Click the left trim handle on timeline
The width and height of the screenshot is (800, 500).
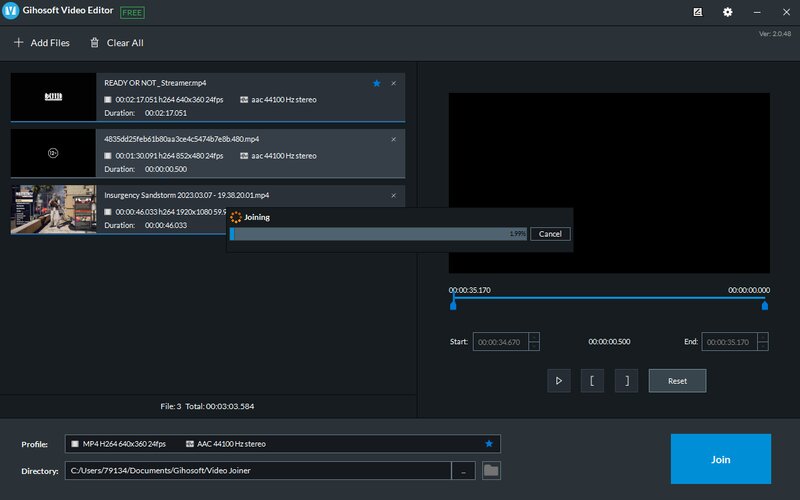(x=453, y=305)
